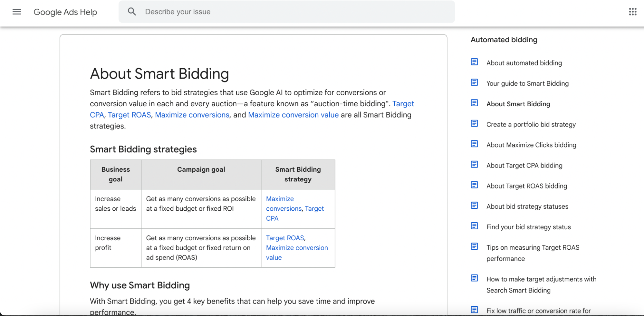Go to Google Ads Help home
Image resolution: width=644 pixels, height=316 pixels.
coord(65,12)
